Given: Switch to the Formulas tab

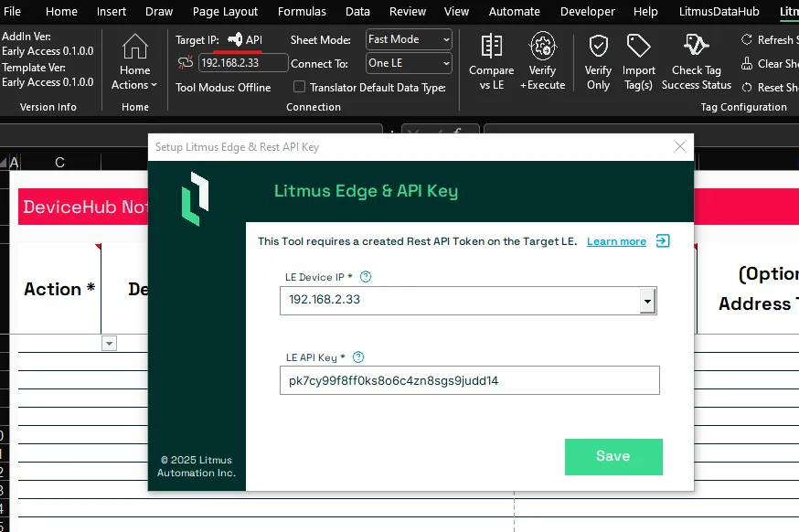Looking at the screenshot, I should coord(302,11).
